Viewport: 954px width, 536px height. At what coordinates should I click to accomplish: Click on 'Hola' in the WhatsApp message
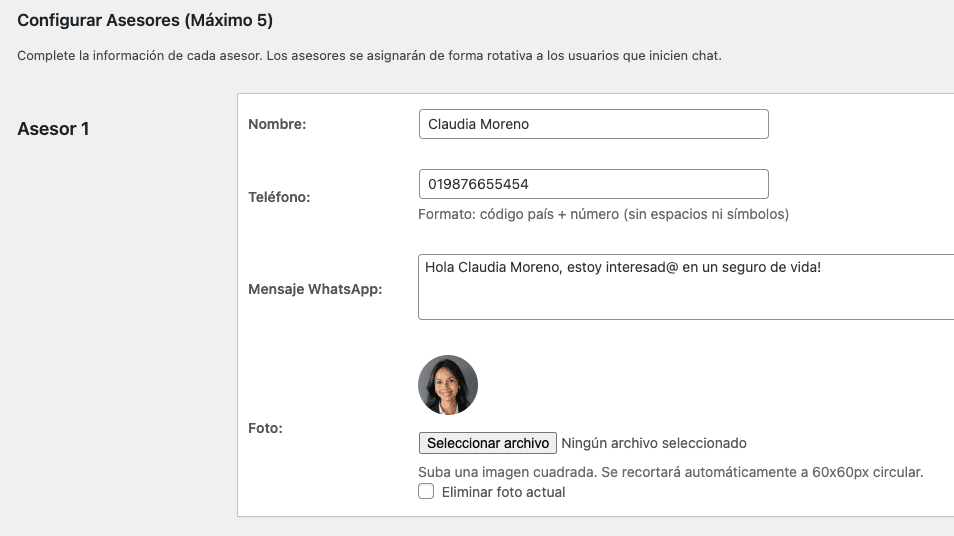click(x=439, y=268)
